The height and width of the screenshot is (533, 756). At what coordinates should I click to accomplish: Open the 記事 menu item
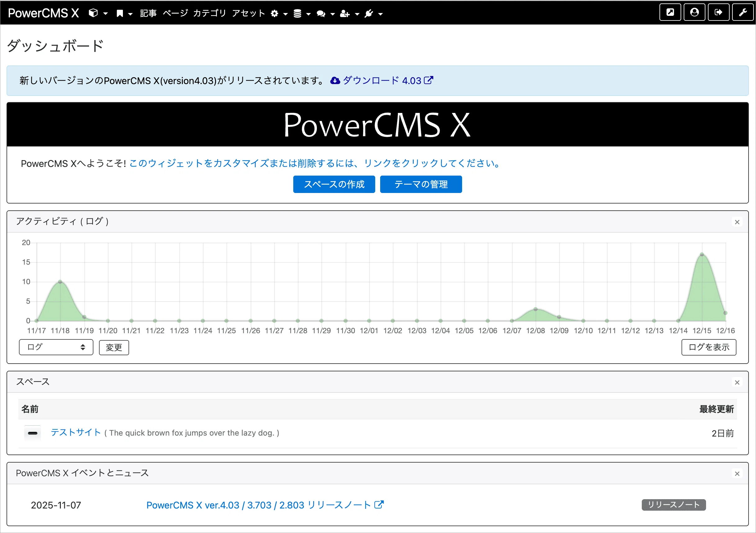click(x=148, y=13)
